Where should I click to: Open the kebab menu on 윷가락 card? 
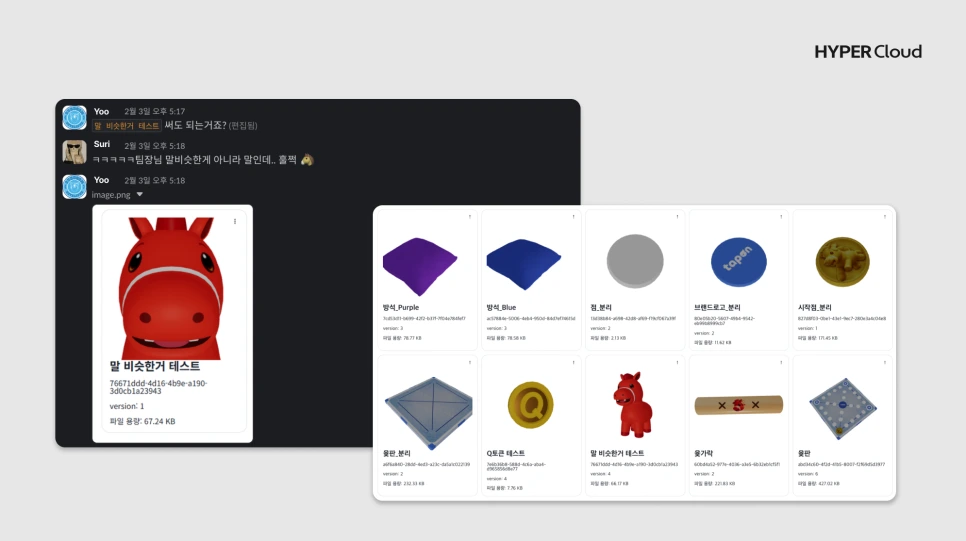[781, 362]
